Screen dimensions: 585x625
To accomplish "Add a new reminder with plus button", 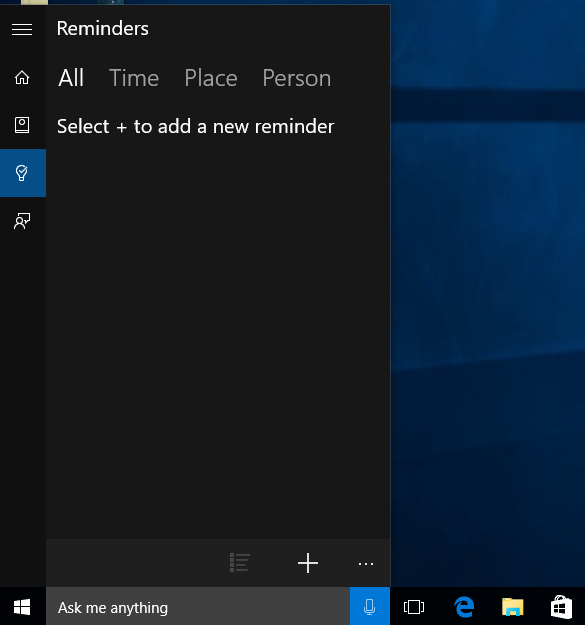I will point(308,563).
